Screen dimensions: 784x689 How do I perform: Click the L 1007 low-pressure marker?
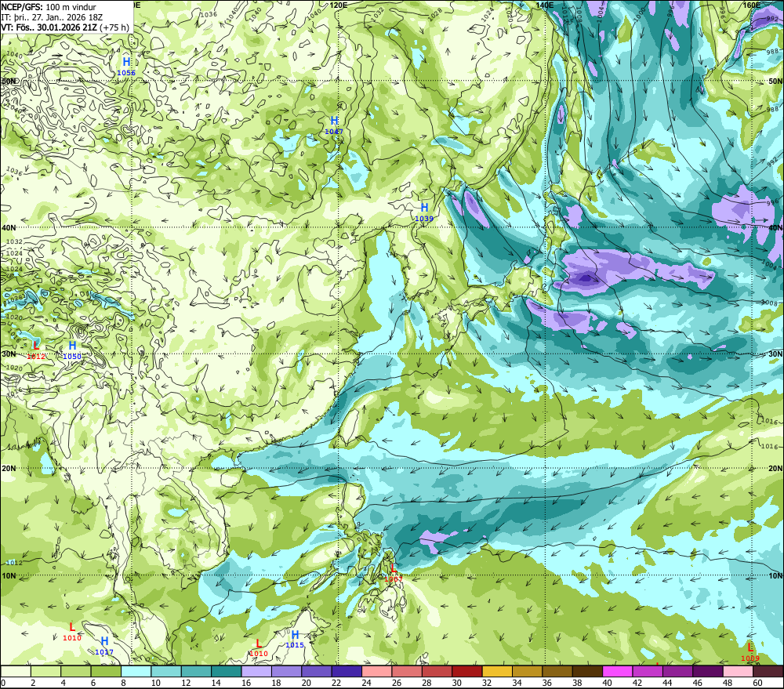point(394,572)
